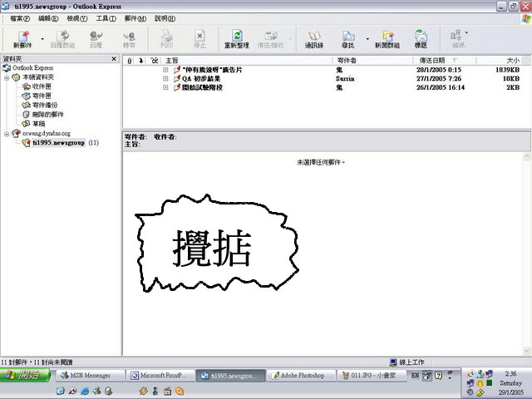The height and width of the screenshot is (399, 532).
Task: Click the 尋找 (Find) toolbar icon
Action: [348, 38]
